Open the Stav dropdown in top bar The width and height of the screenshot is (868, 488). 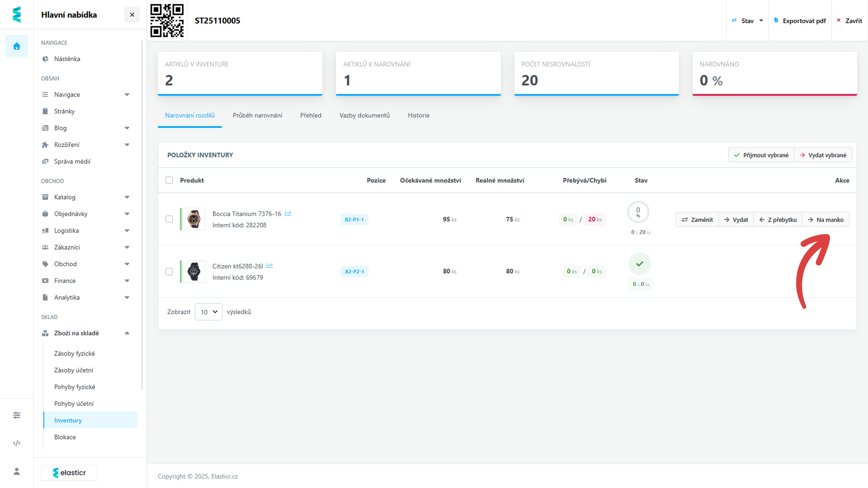[747, 21]
